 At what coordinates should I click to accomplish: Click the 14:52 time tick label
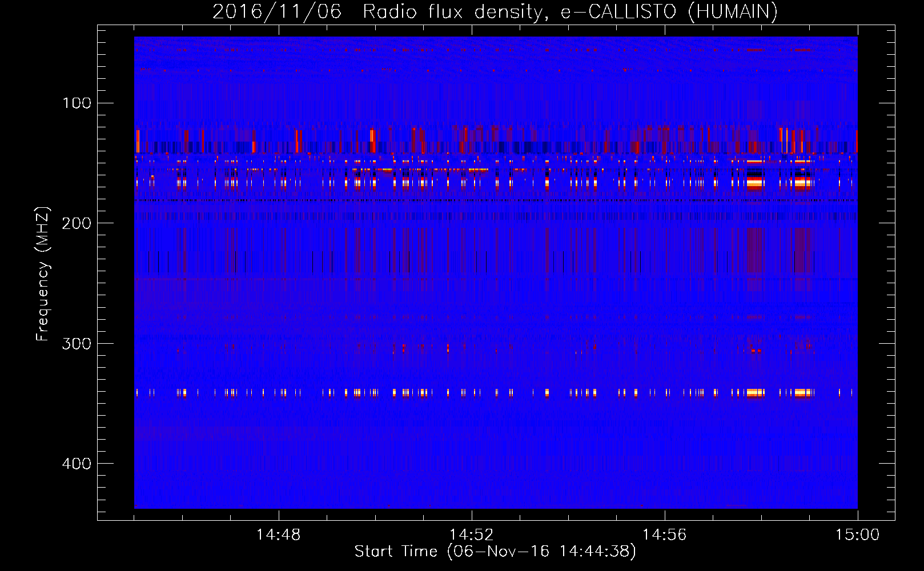click(471, 535)
